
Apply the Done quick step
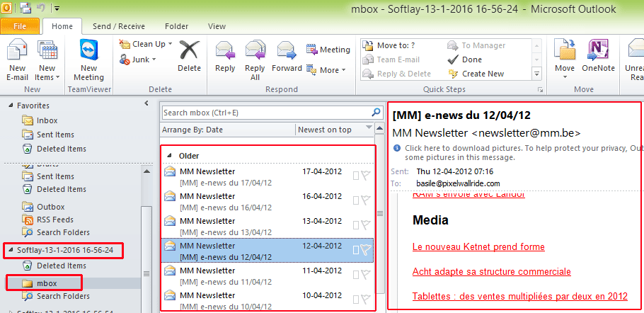tap(465, 59)
